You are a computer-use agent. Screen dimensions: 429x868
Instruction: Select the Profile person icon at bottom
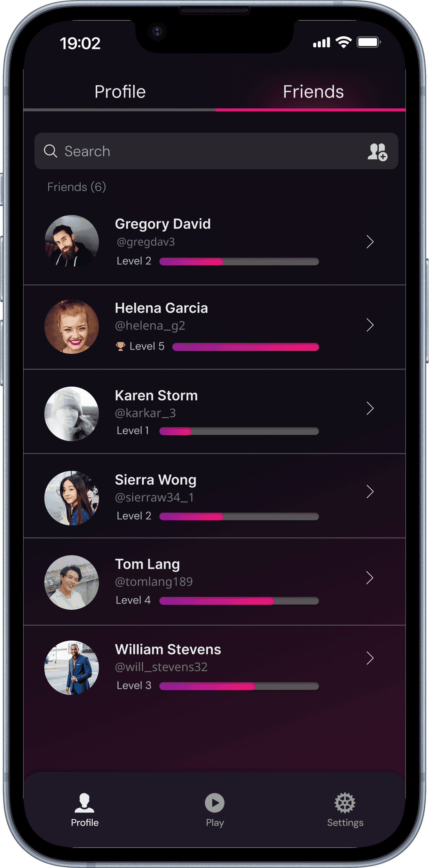[84, 803]
